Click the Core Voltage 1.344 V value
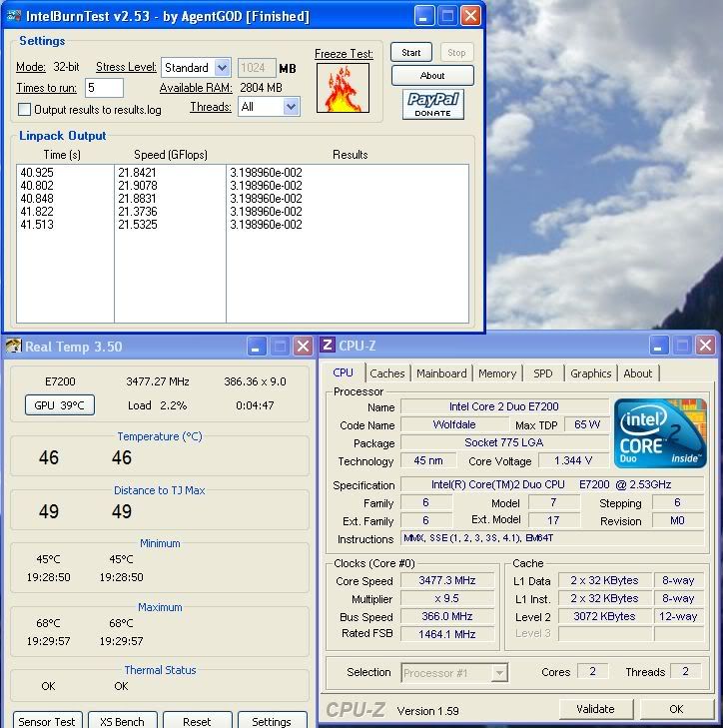This screenshot has width=723, height=728. [573, 460]
